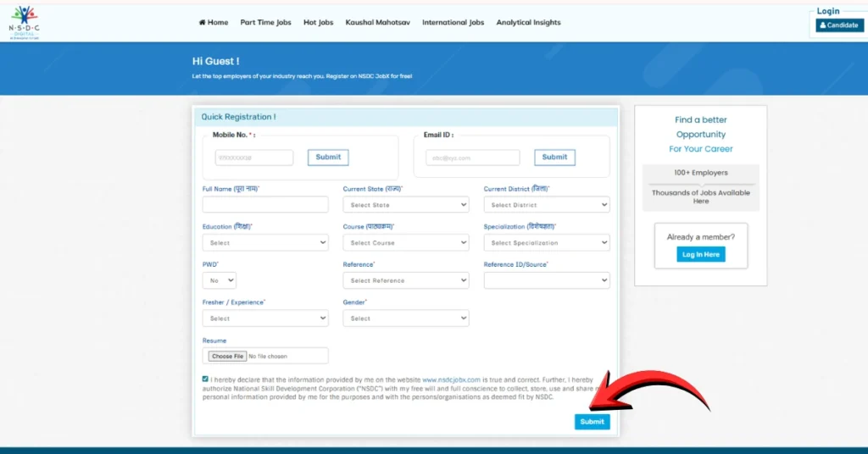Focus the Email ID input field

[x=473, y=158]
